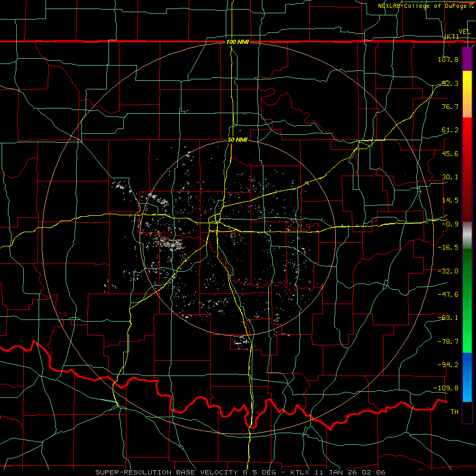The width and height of the screenshot is (476, 476).
Task: Click the -94.2 scale value
Action: [x=448, y=365]
